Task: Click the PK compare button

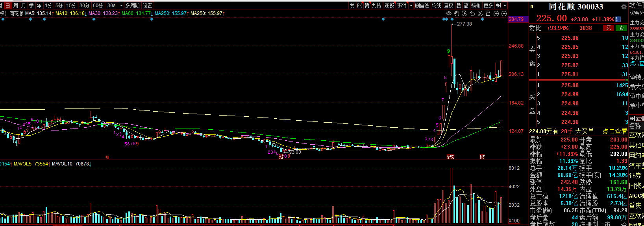Action: 359,6
